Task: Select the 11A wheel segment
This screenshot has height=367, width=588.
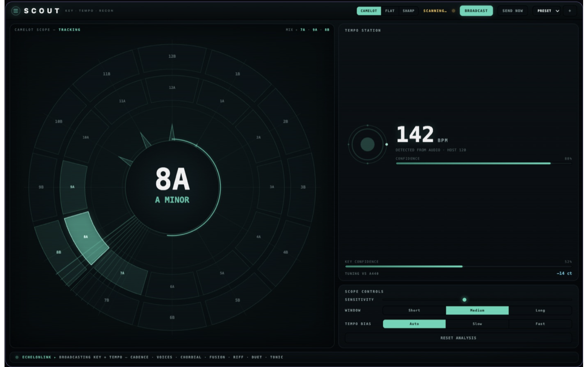Action: coord(122,101)
